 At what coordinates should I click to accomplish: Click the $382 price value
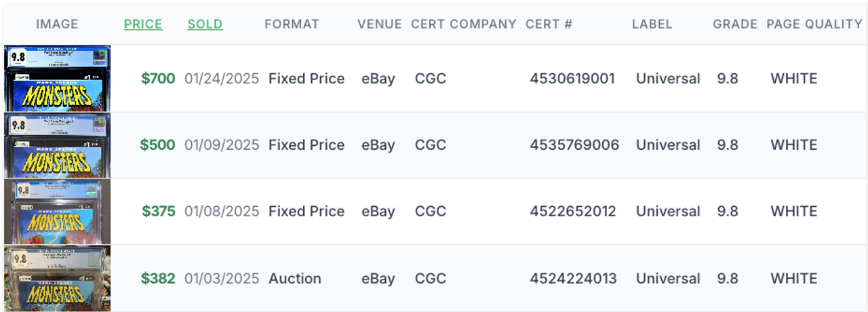click(158, 279)
